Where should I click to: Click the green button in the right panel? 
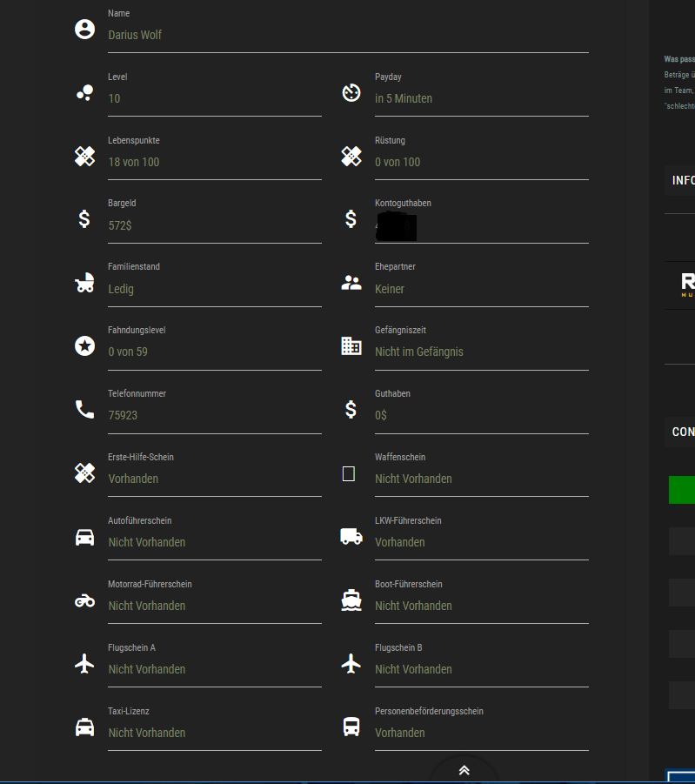point(682,489)
